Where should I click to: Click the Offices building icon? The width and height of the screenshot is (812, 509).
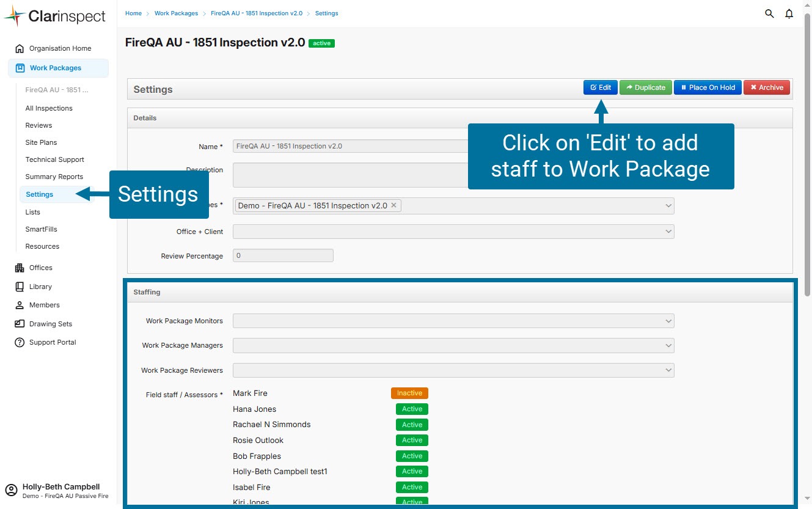[x=20, y=268]
